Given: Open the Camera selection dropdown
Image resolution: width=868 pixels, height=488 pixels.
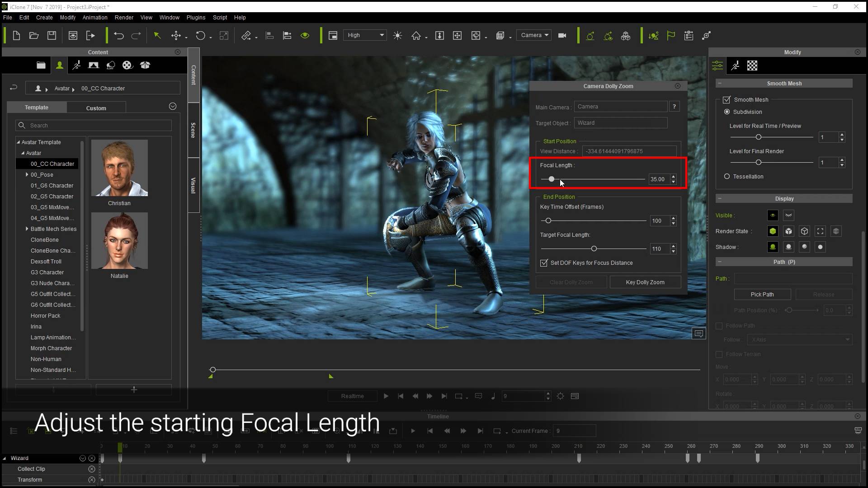Looking at the screenshot, I should [x=534, y=35].
